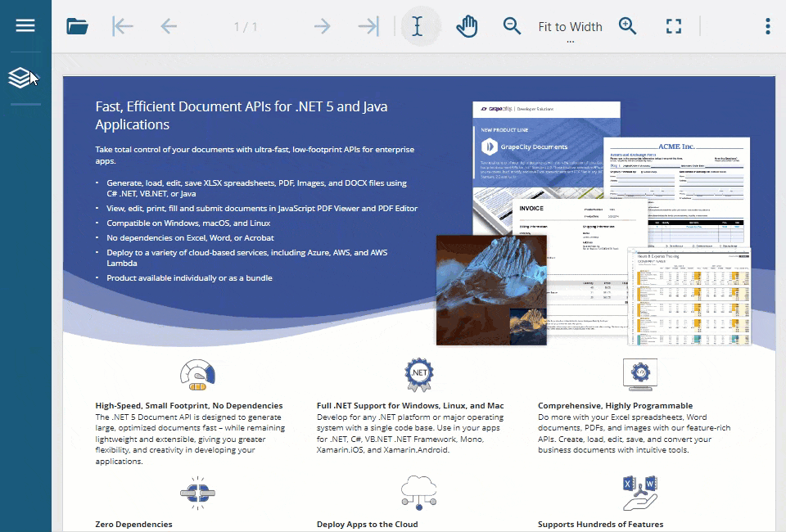The height and width of the screenshot is (532, 786).
Task: Click the cloud network icon above Deploy Apps
Action: pos(419,493)
